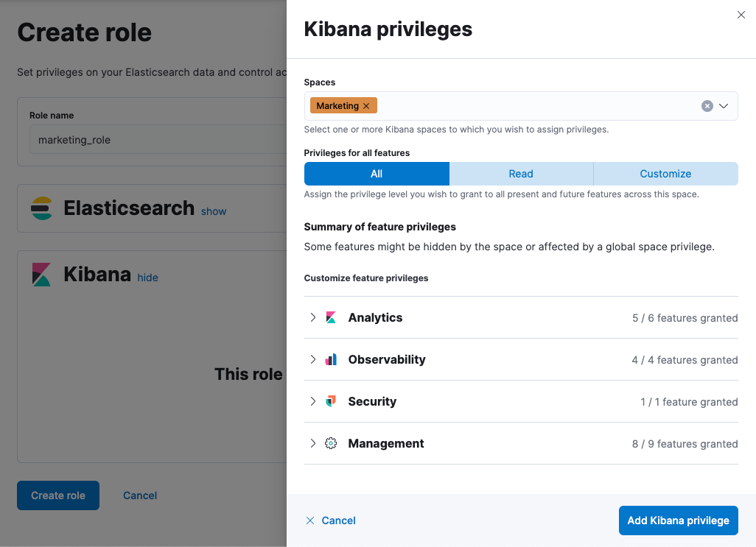
Task: Expand the Security feature group
Action: (x=312, y=401)
